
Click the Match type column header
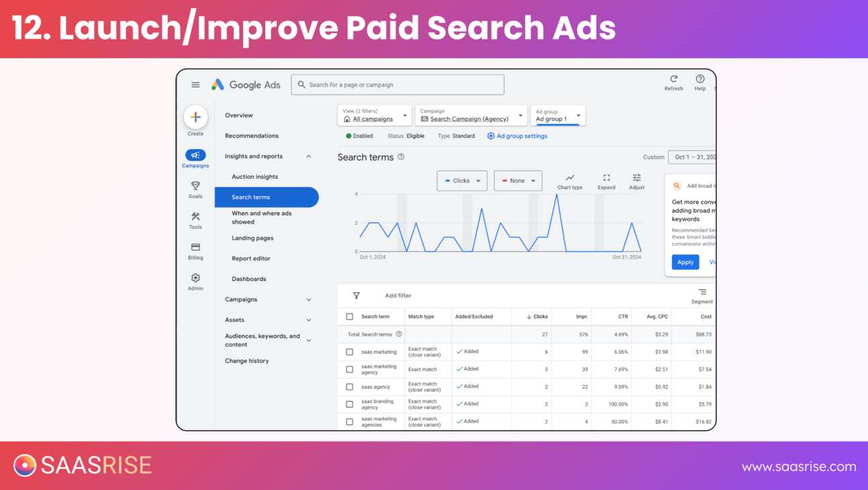point(421,317)
